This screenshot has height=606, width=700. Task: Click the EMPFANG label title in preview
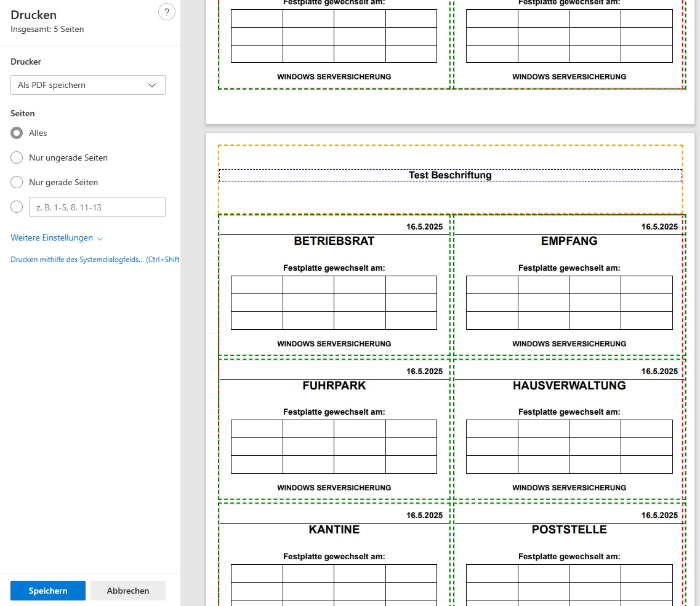tap(569, 241)
